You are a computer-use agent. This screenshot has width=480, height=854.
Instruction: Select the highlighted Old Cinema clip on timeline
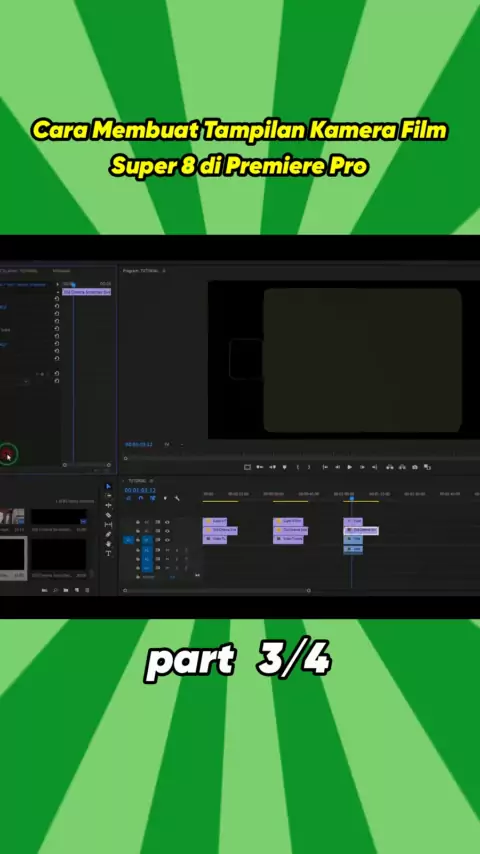361,530
